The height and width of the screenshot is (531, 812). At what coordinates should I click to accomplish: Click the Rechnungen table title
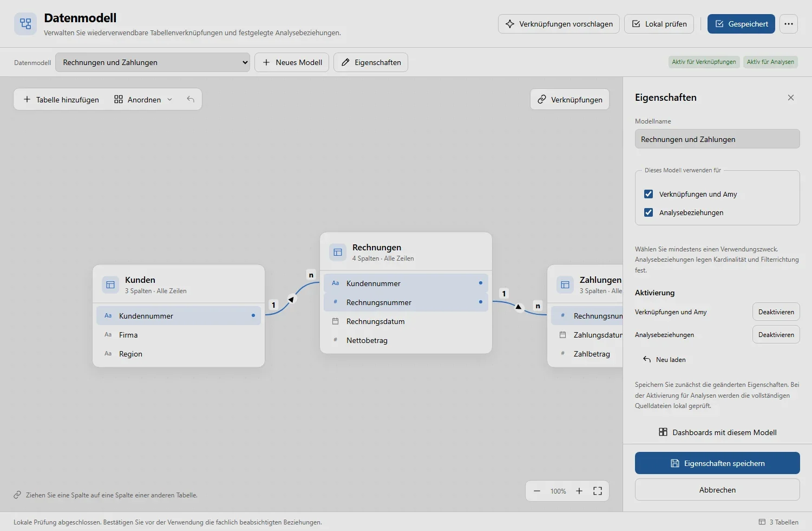[x=377, y=247]
